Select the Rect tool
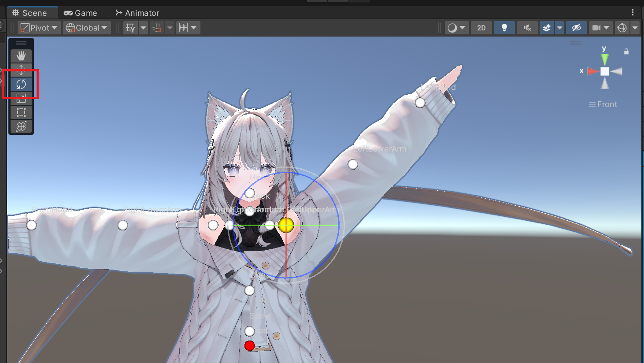 tap(21, 112)
